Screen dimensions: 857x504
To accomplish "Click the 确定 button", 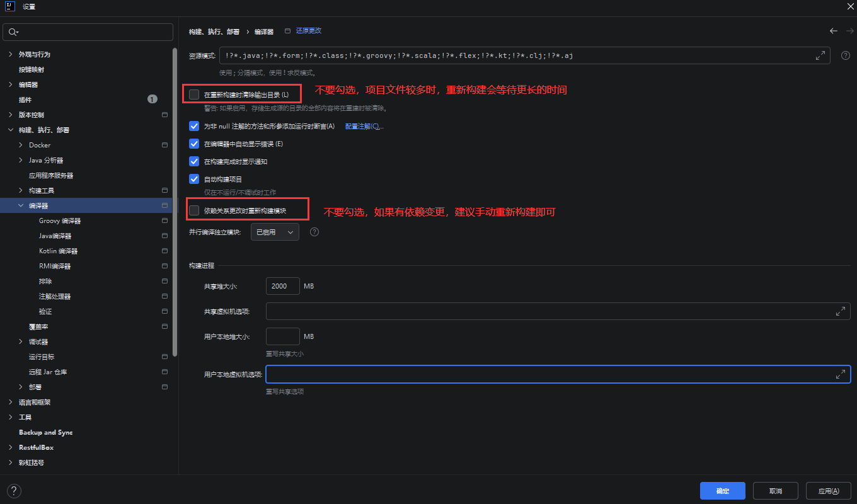I will point(723,491).
